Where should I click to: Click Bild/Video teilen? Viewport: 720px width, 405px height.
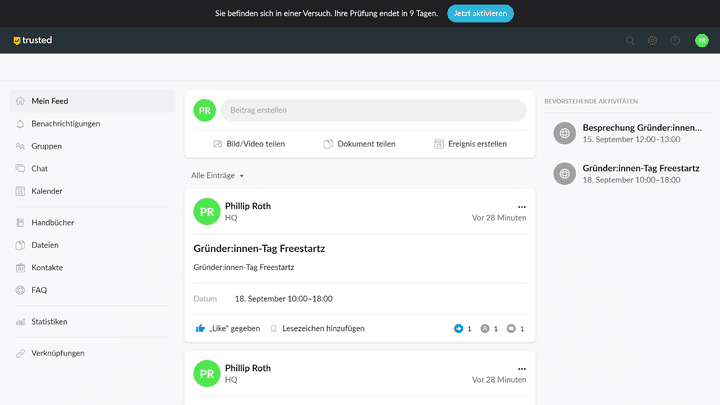[249, 144]
